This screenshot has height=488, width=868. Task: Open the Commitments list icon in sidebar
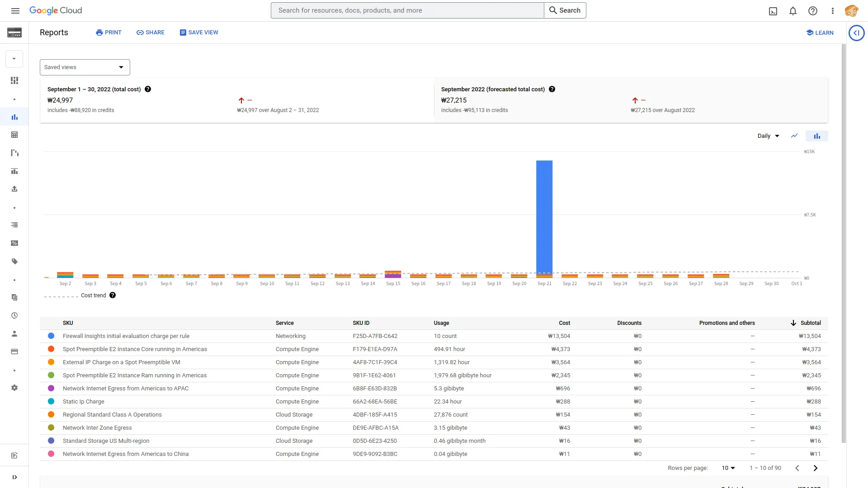click(x=14, y=225)
